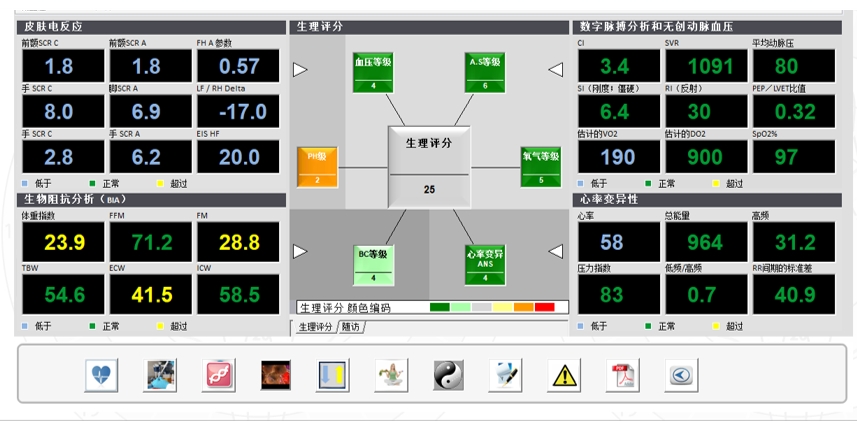The image size is (857, 421).
Task: Click the TBW value 54.6
Action: 63,295
